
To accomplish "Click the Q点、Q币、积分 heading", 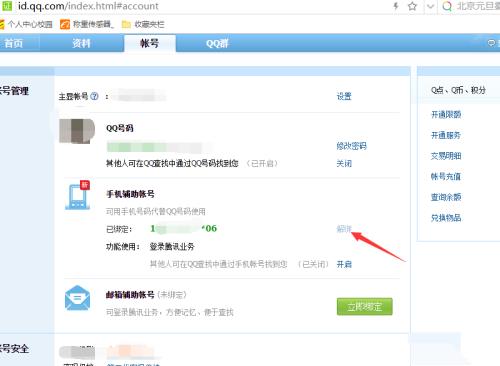I will 458,90.
